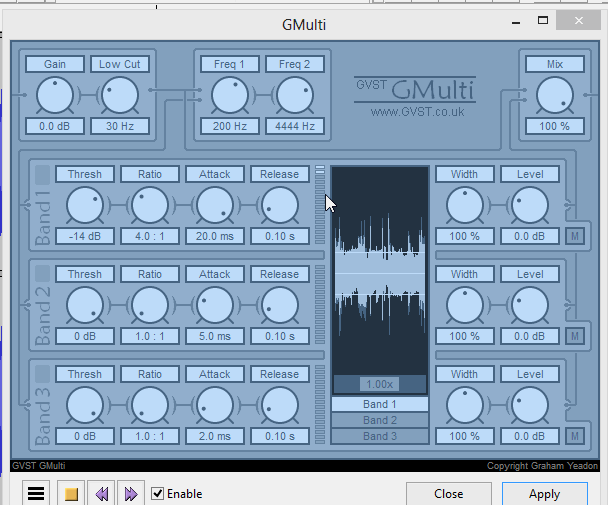Click the Band 3 Attack knob
Viewport: 608px width, 505px height.
(215, 405)
